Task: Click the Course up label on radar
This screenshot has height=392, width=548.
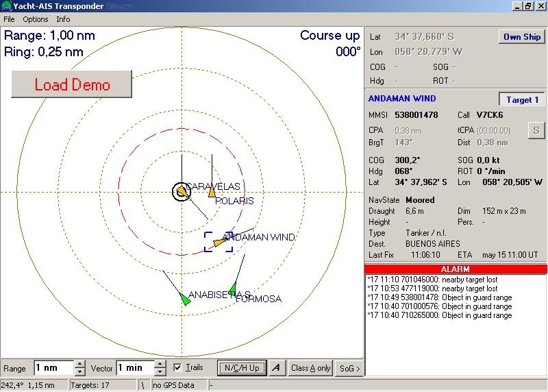Action: [330, 36]
